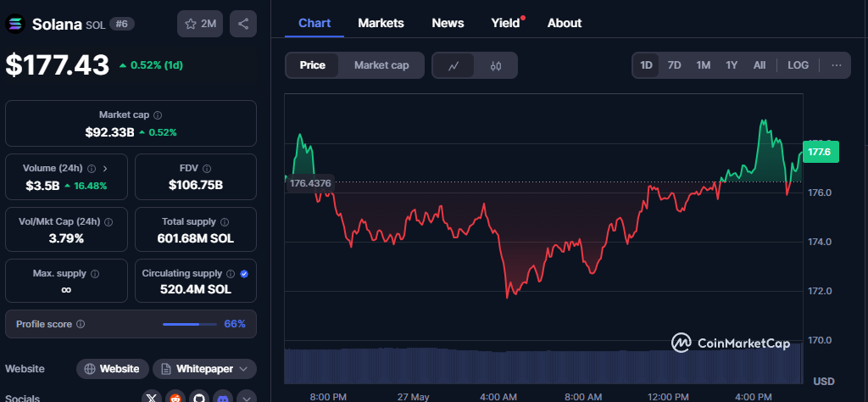Select the Price chart toggle
This screenshot has width=868, height=402.
pos(312,65)
